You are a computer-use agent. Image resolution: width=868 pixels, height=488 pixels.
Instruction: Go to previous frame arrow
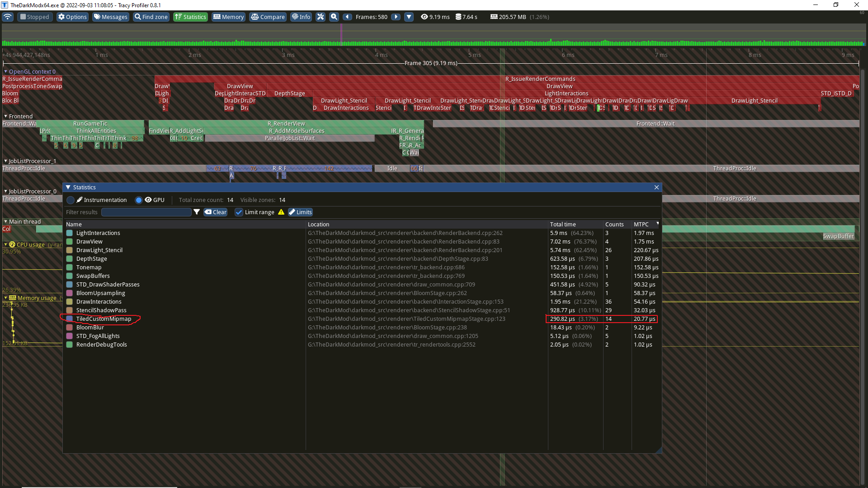point(347,17)
